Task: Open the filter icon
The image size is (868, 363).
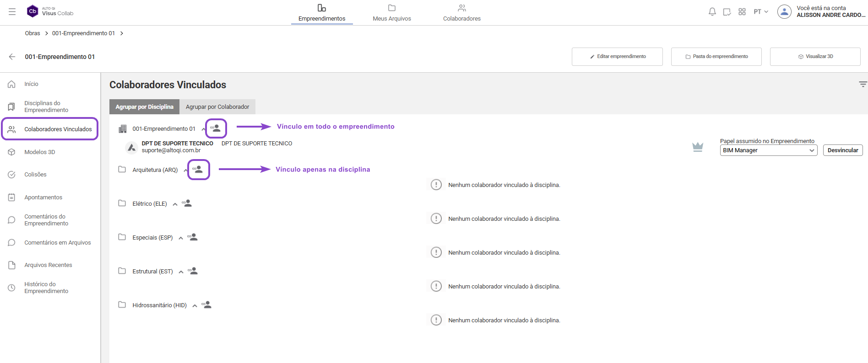Action: [x=863, y=84]
